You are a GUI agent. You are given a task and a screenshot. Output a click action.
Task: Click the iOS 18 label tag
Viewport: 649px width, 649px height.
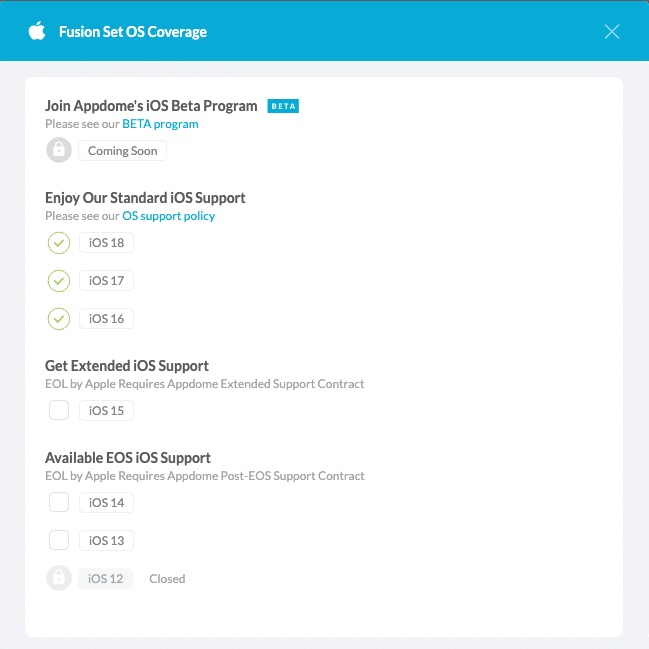coord(106,242)
